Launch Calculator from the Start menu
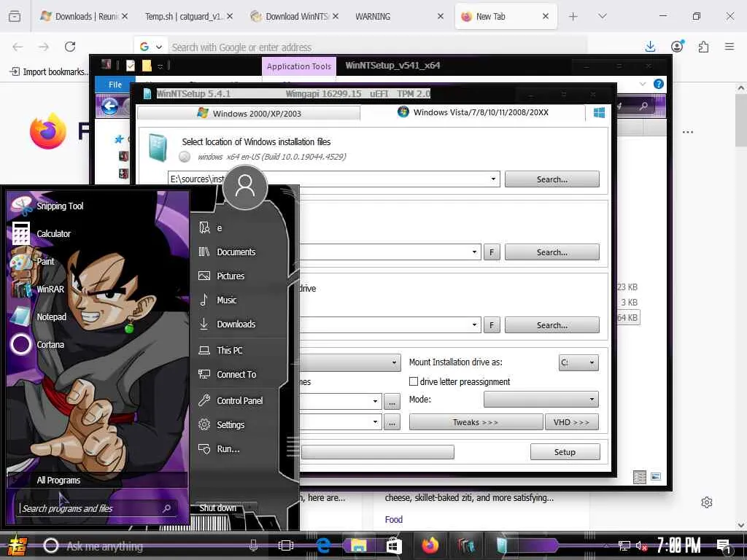747x560 pixels. click(42, 233)
